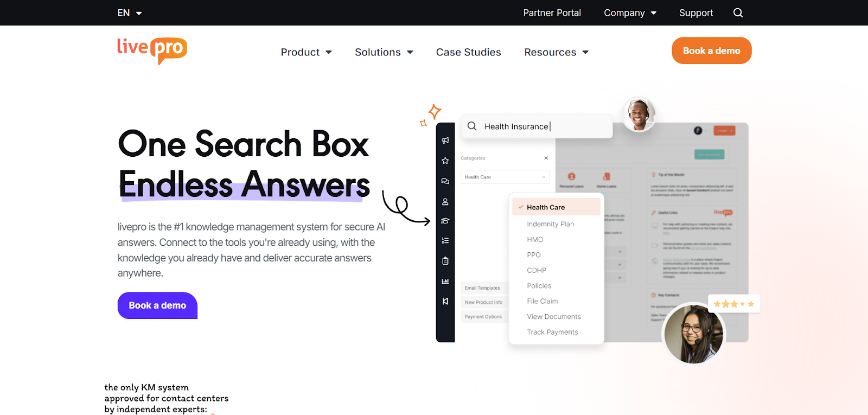Select Policies from the list
The image size is (868, 415).
539,286
